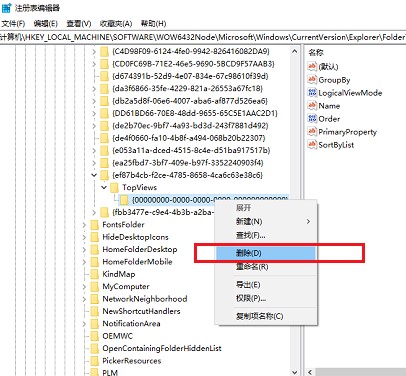This screenshot has width=406, height=376.
Task: Select the {ea25fbd7-3bf7-409e... key
Action: coord(188,163)
